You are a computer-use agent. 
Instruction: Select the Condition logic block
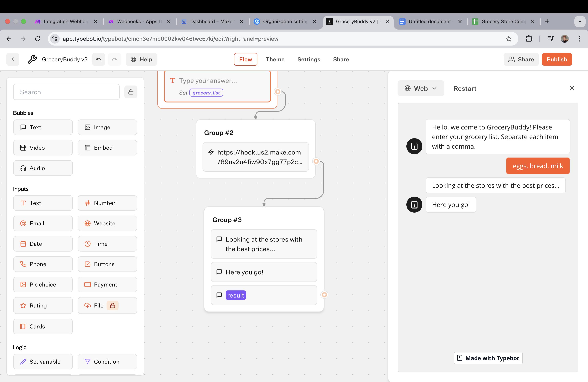(107, 361)
